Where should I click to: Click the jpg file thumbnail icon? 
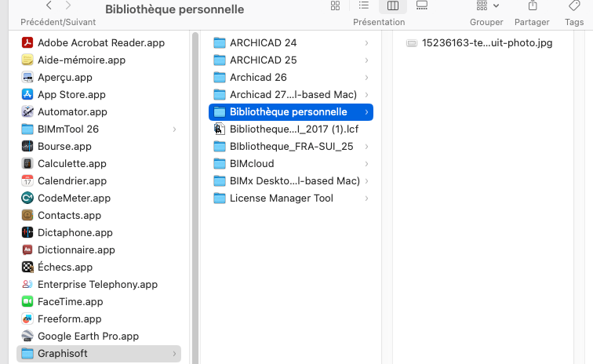[412, 43]
